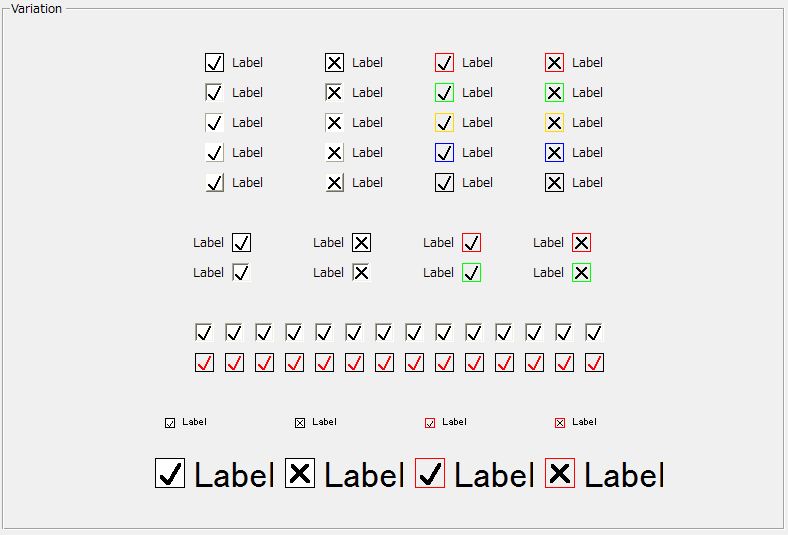
Task: Toggle the large black-bordered X checkbox
Action: (x=300, y=473)
